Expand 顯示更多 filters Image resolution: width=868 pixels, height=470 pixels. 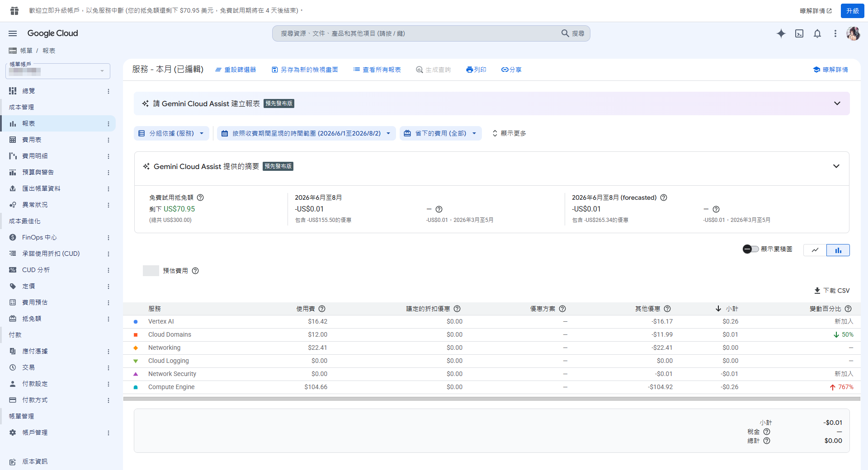click(x=509, y=133)
